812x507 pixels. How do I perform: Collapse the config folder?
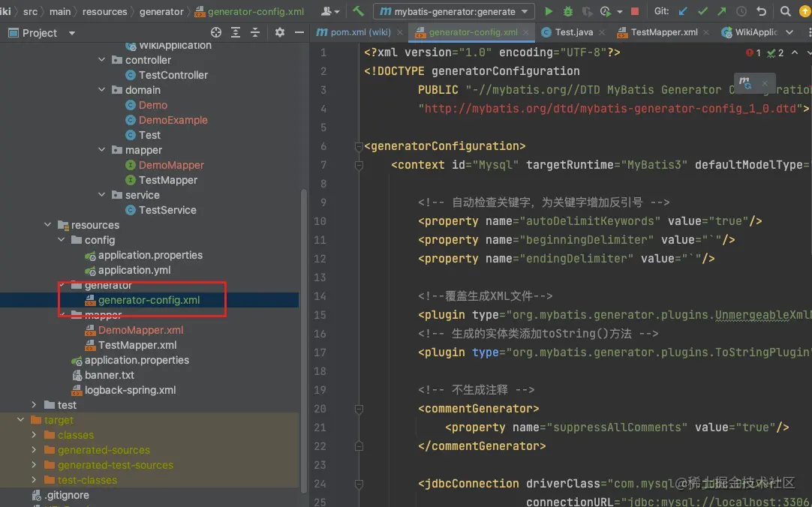61,240
